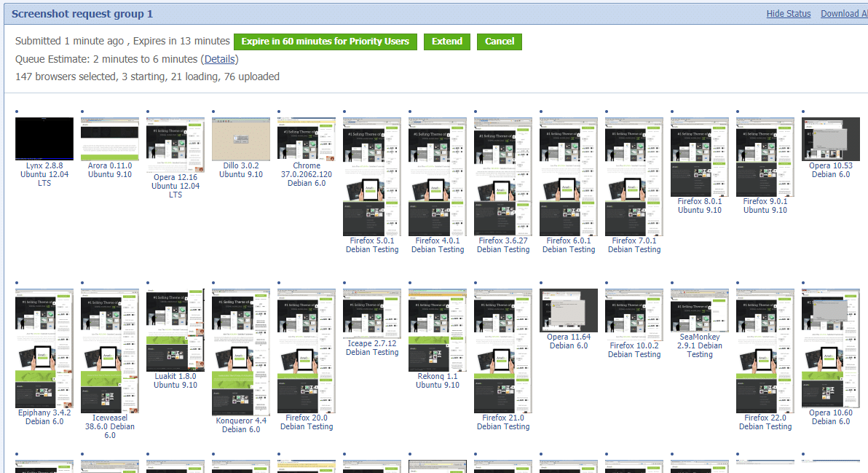The width and height of the screenshot is (868, 473).
Task: Open the Epiphany 3.4.2 screenshot thumbnail
Action: coord(44,348)
